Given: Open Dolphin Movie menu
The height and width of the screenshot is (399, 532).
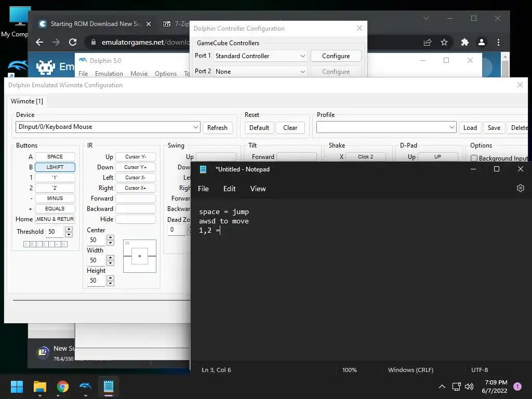Looking at the screenshot, I should [139, 74].
